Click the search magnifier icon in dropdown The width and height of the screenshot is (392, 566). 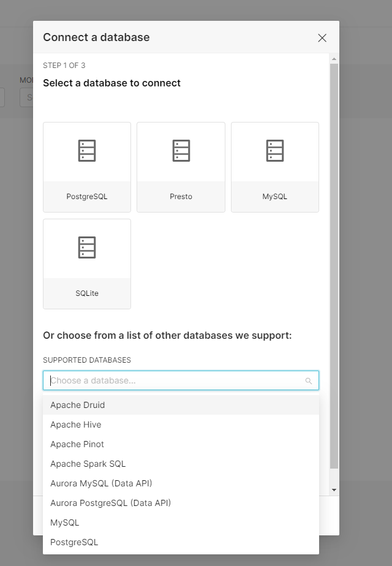pyautogui.click(x=309, y=381)
